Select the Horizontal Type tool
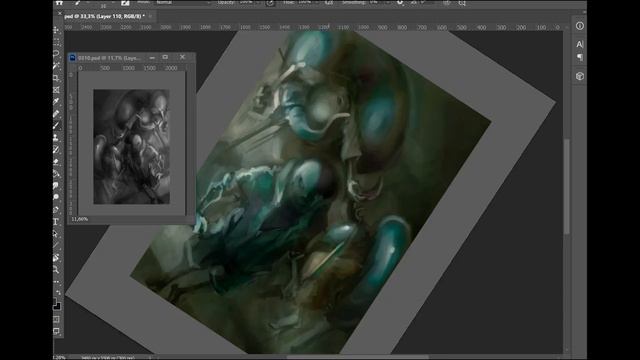This screenshot has width=640, height=360. [x=56, y=222]
